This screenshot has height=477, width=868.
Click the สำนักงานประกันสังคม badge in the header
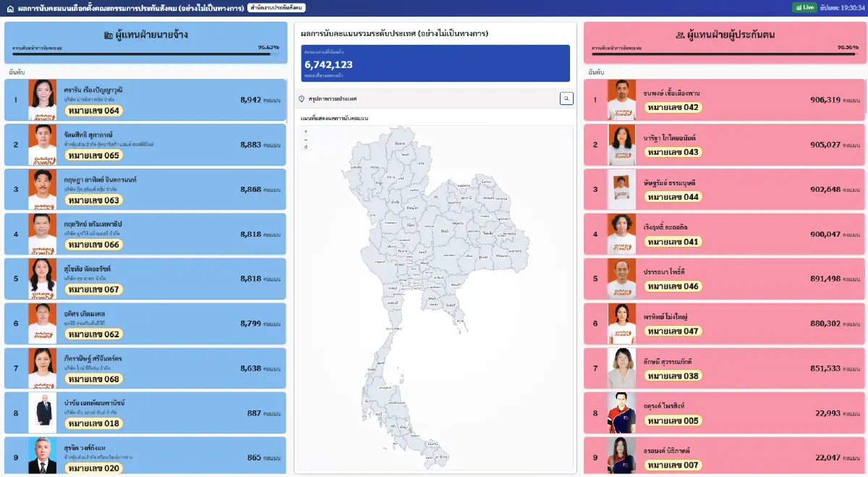(x=276, y=7)
